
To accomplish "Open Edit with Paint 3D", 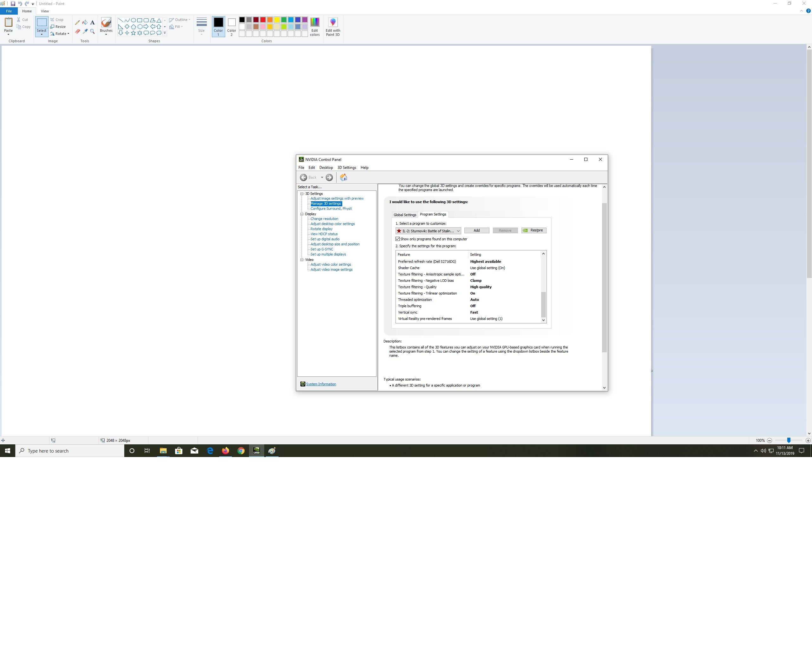I will pyautogui.click(x=332, y=27).
